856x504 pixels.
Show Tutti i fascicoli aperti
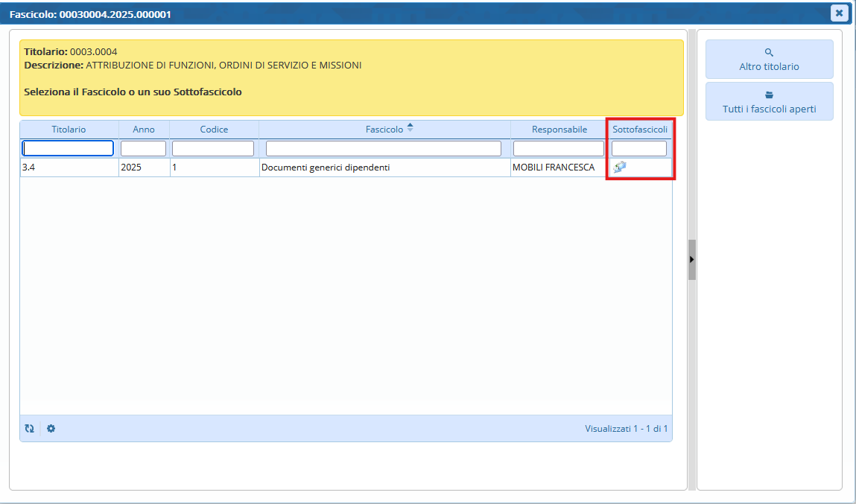tap(769, 102)
